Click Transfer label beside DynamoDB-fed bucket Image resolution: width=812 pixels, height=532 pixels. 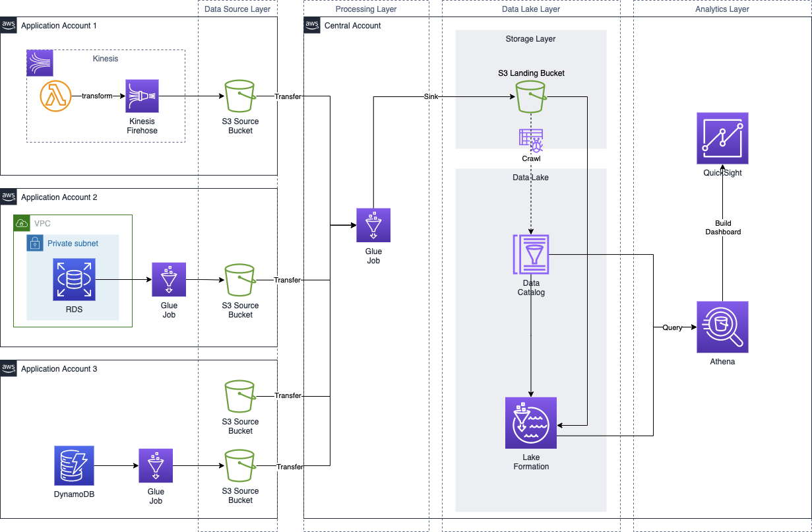coord(290,467)
